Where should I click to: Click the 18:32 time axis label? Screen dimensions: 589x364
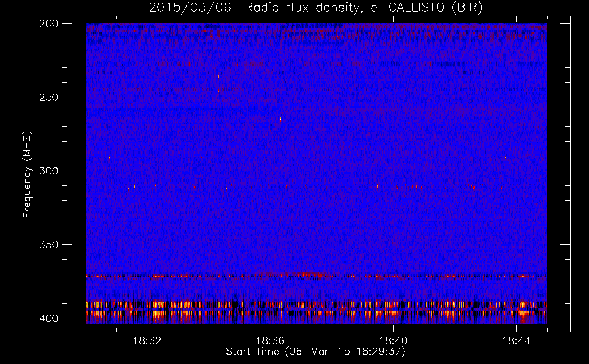147,341
